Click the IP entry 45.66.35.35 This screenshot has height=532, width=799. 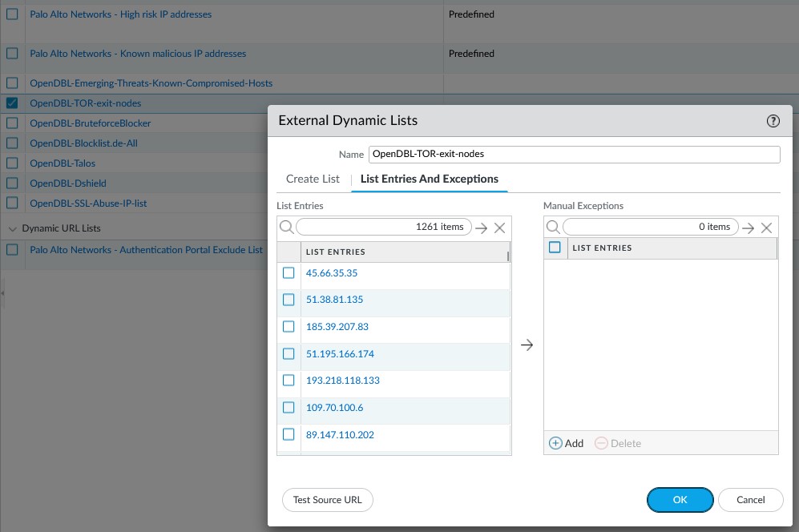332,273
